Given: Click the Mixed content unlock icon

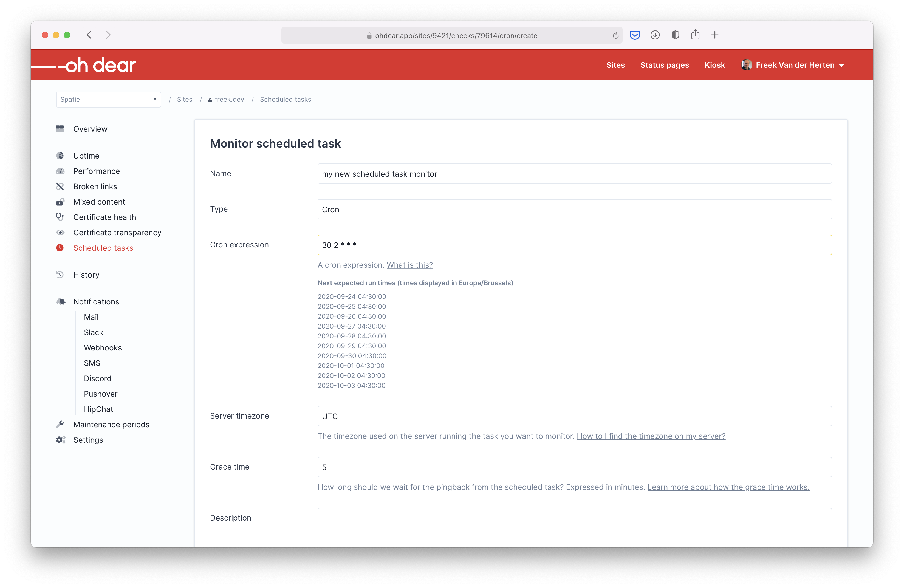Looking at the screenshot, I should [60, 202].
